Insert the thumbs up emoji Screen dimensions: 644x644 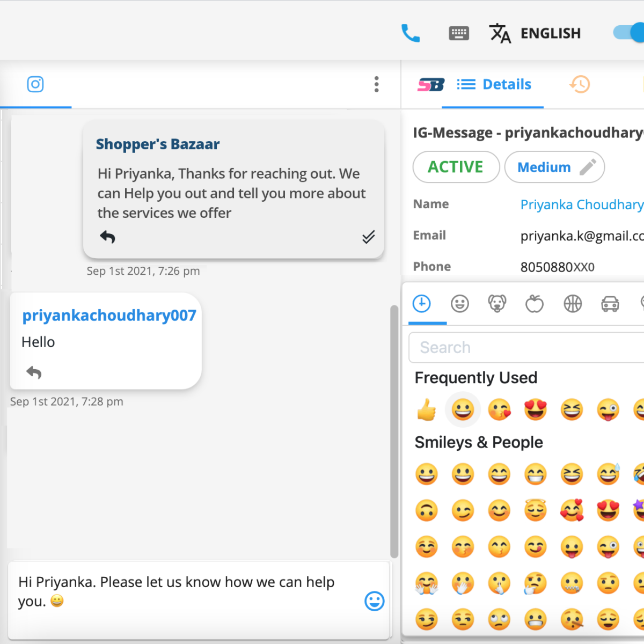click(427, 410)
